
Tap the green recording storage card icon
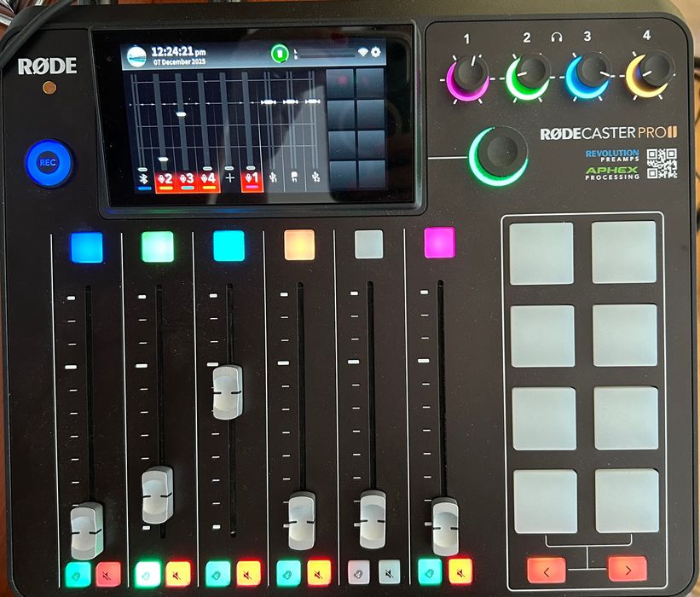280,54
